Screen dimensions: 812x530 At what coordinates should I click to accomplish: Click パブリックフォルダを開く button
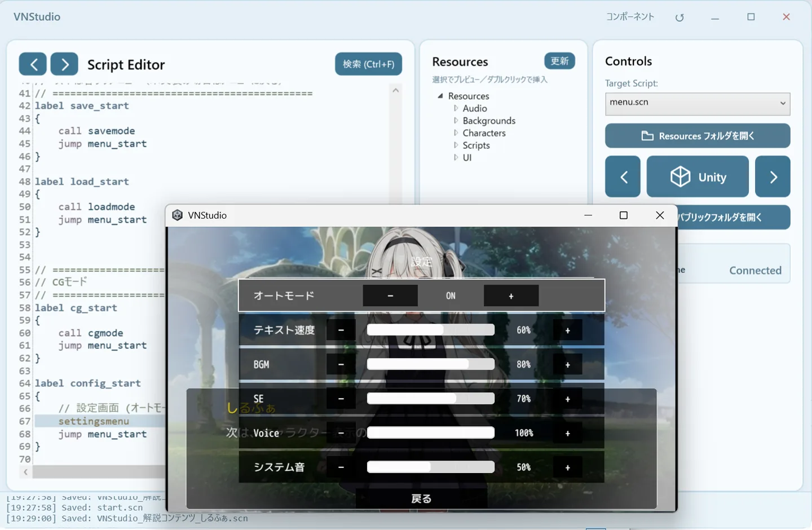click(x=734, y=218)
